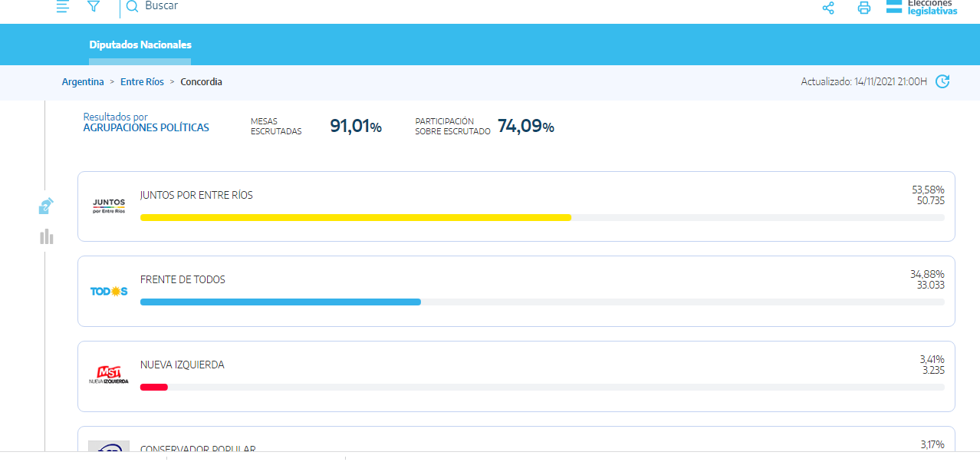
Task: Expand the Frente de Todos result
Action: click(x=516, y=281)
